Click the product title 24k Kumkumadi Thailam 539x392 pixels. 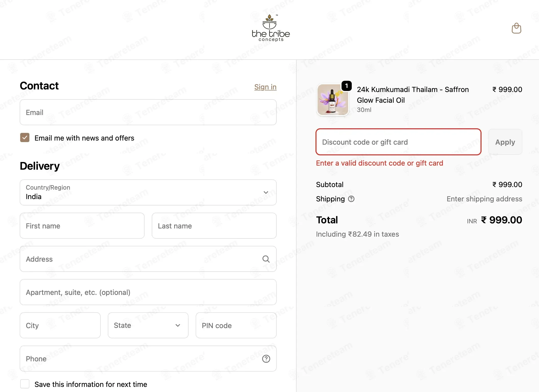[413, 95]
